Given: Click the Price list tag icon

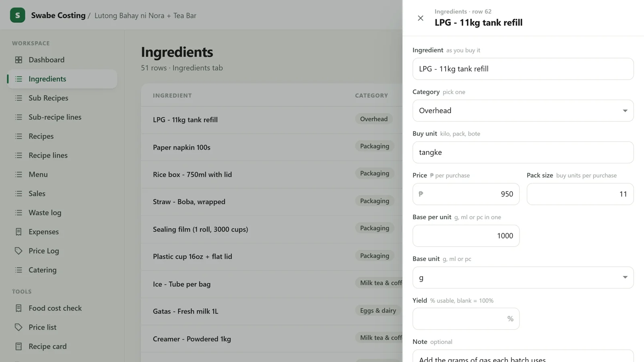Looking at the screenshot, I should (x=19, y=327).
